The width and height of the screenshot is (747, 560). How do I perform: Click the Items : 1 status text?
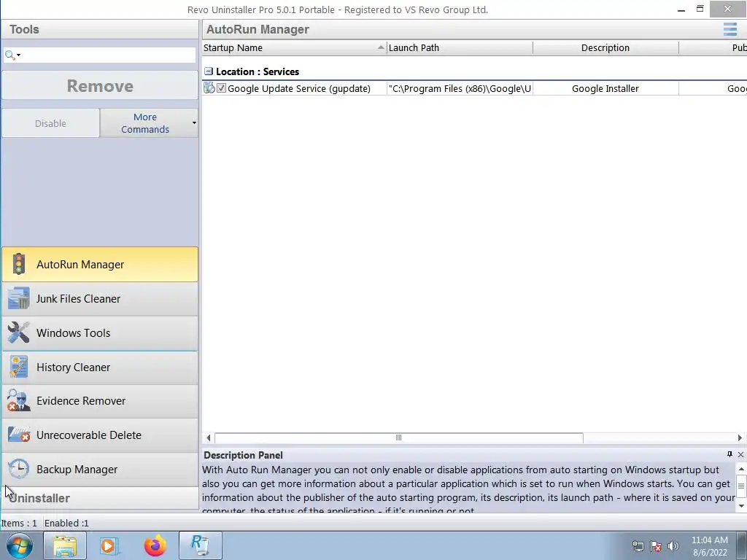pos(19,523)
